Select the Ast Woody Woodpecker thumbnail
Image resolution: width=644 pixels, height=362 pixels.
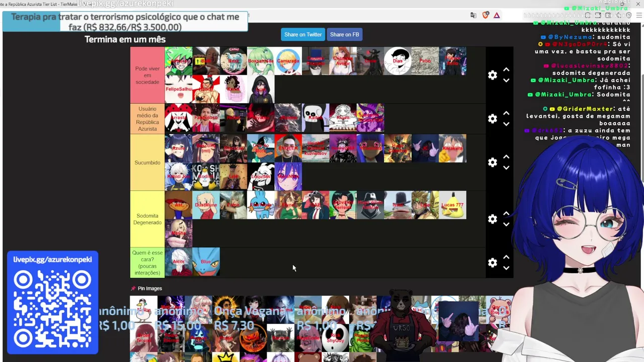[179, 205]
